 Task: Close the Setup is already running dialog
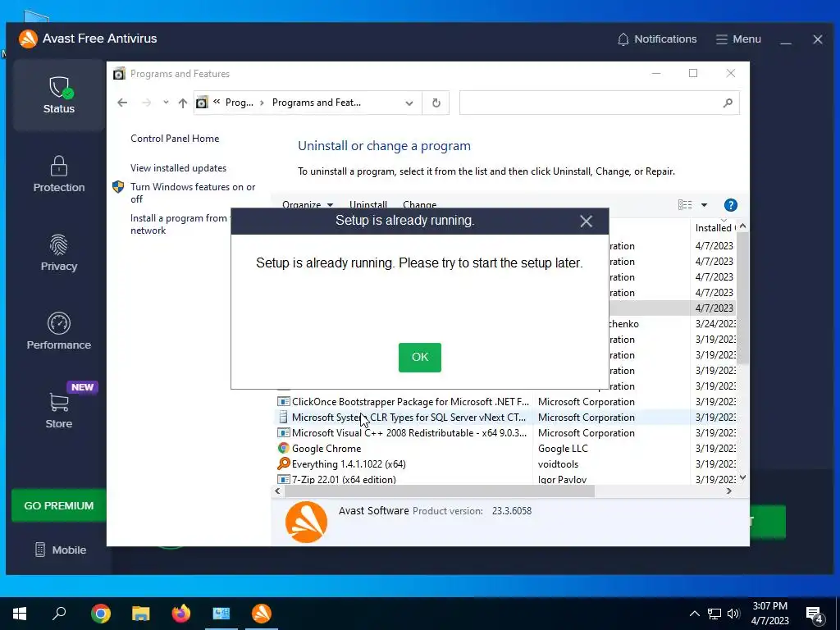click(586, 221)
